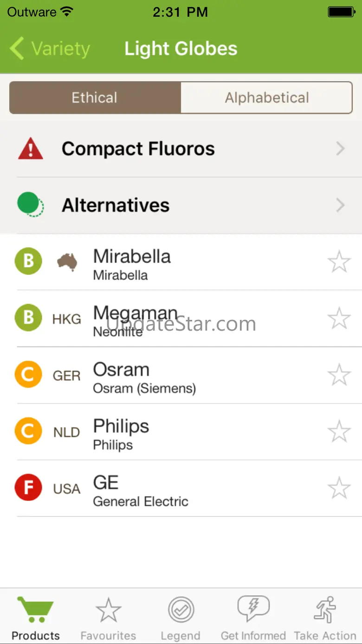This screenshot has height=644, width=362.
Task: Expand the Compact Fluoros chevron
Action: (x=341, y=149)
